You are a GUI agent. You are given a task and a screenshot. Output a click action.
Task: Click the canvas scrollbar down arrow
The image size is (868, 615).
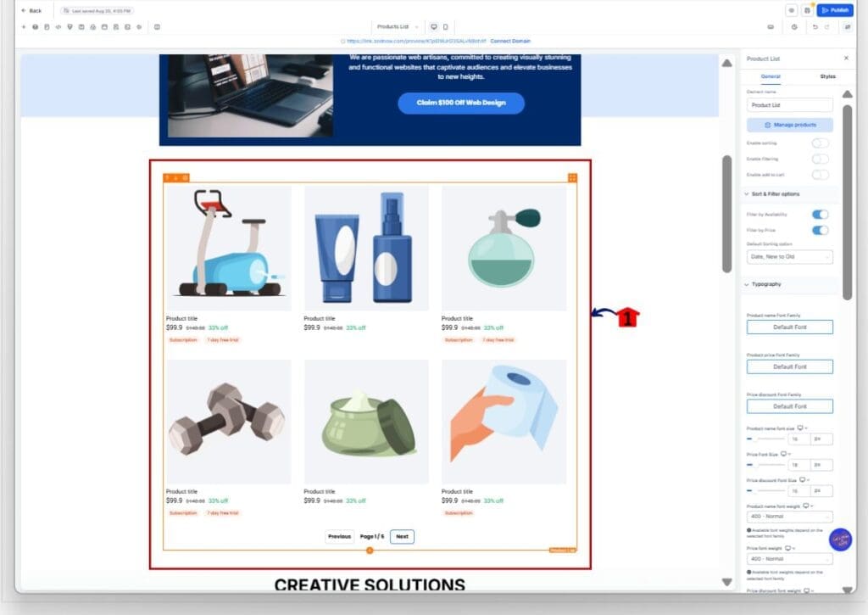(x=726, y=582)
